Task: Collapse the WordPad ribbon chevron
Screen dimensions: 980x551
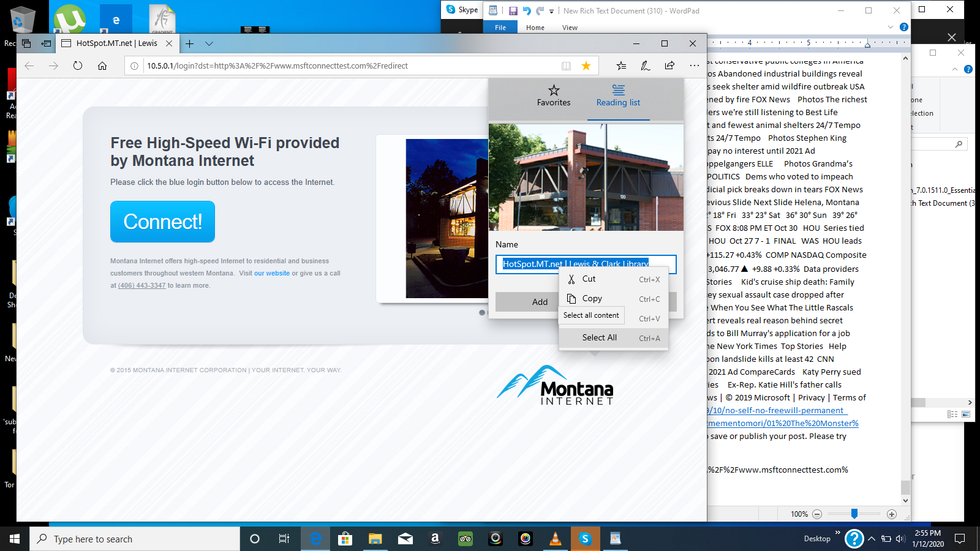Action: tap(891, 27)
